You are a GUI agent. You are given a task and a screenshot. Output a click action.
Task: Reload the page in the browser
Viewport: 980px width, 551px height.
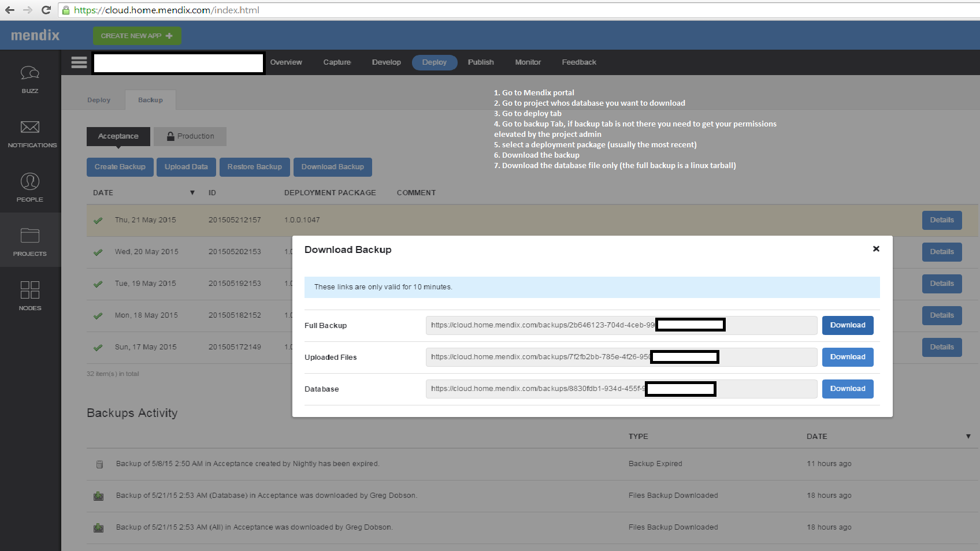46,9
